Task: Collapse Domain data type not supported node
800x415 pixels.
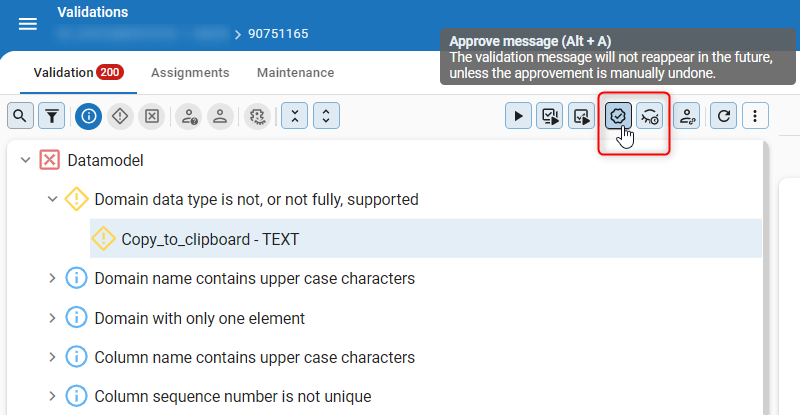Action: coord(52,199)
